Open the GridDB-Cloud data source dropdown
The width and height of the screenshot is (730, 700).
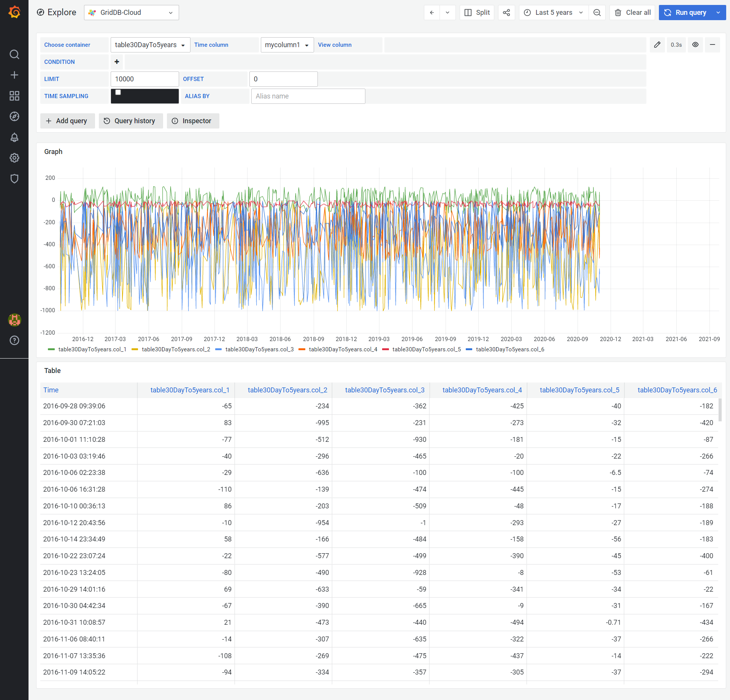tap(131, 13)
